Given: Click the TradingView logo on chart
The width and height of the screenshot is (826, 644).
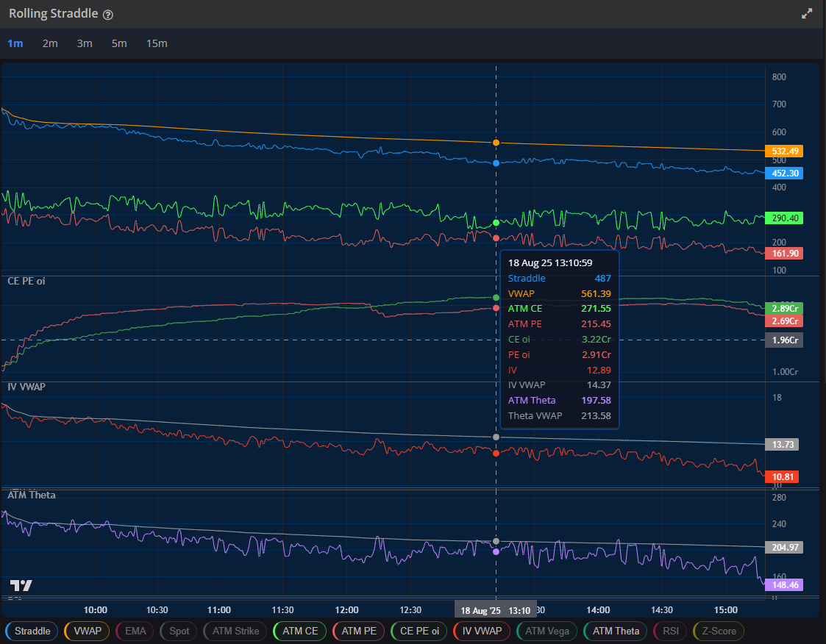Looking at the screenshot, I should [x=21, y=586].
